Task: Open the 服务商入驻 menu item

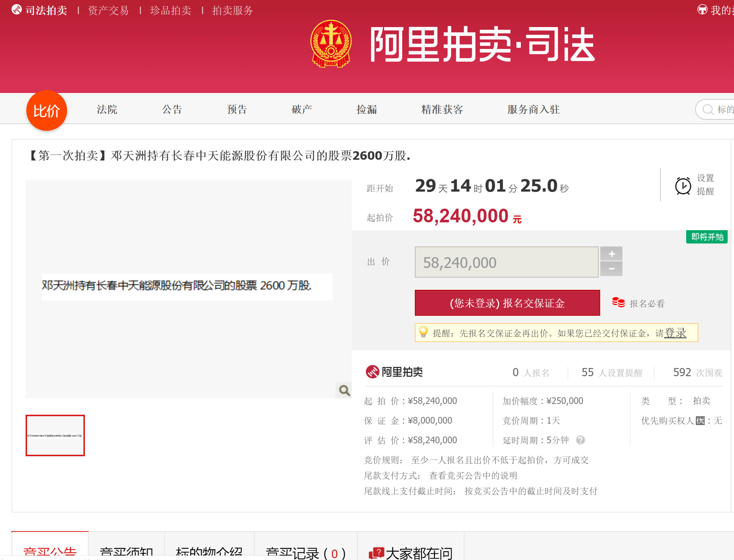Action: point(534,109)
